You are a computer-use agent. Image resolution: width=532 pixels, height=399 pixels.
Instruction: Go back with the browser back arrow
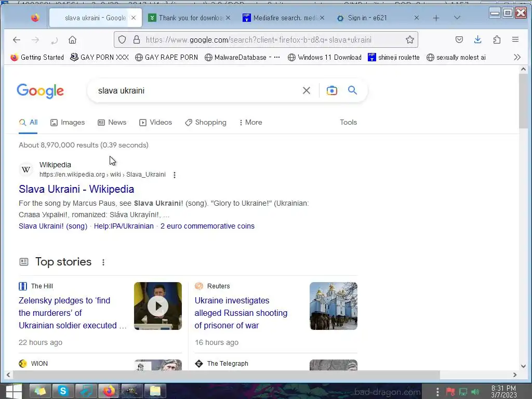point(17,40)
